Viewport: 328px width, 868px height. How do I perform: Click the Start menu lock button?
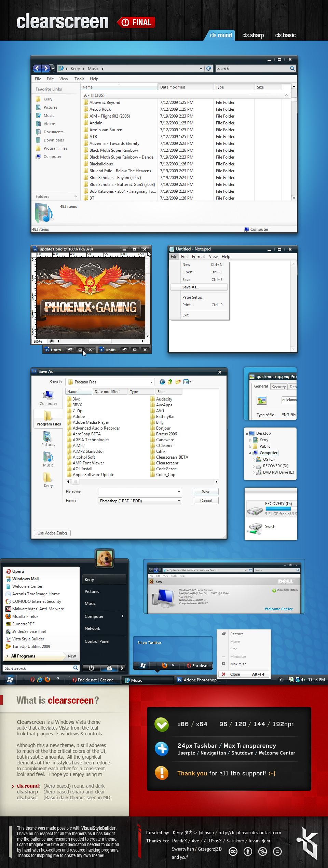pyautogui.click(x=109, y=668)
